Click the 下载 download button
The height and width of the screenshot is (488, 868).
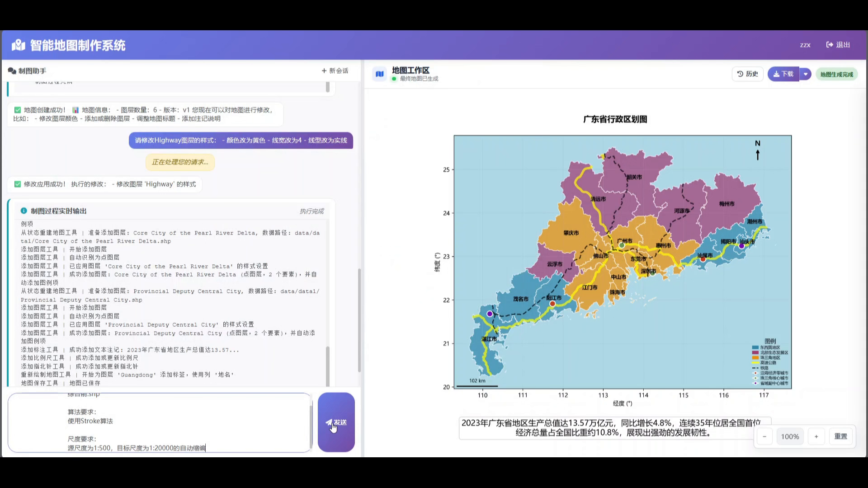click(783, 74)
